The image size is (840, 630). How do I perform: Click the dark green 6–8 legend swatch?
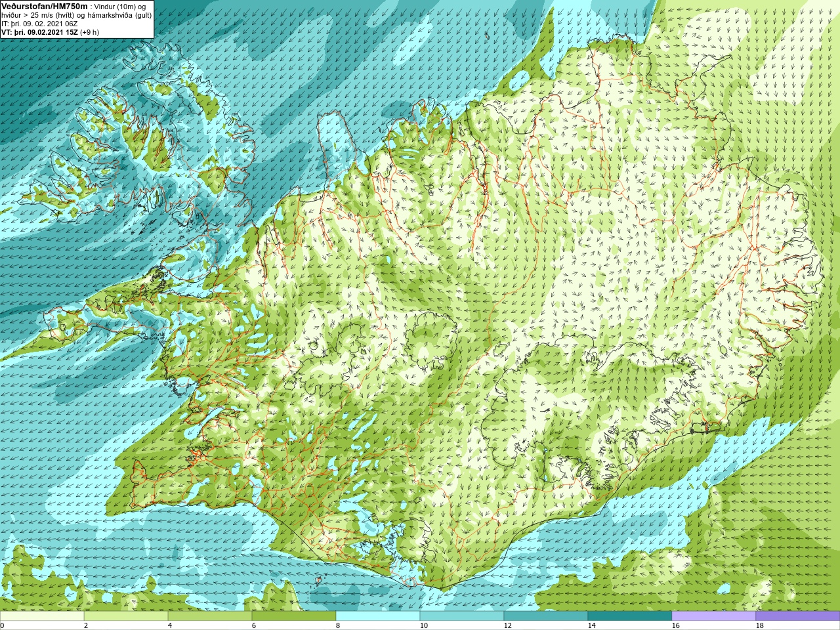tap(294, 616)
